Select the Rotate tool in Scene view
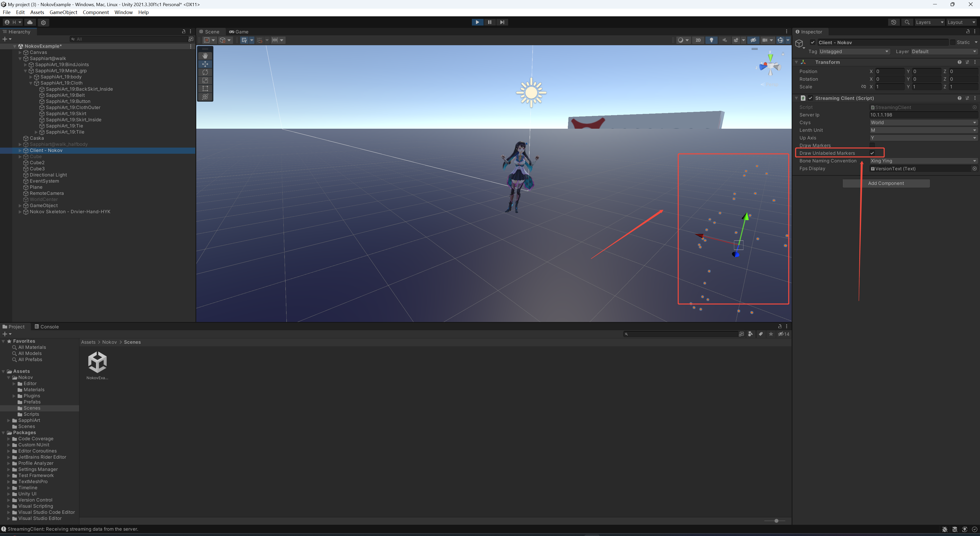 205,72
